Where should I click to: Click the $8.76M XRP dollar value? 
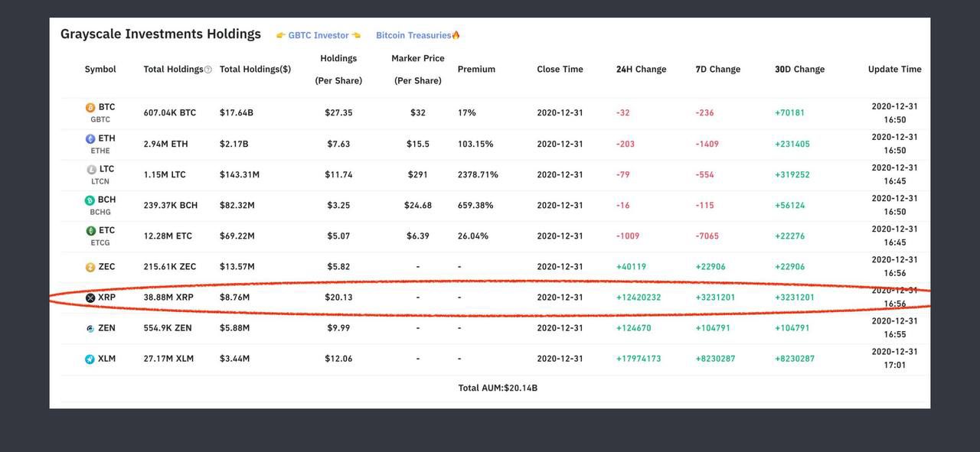pyautogui.click(x=235, y=297)
